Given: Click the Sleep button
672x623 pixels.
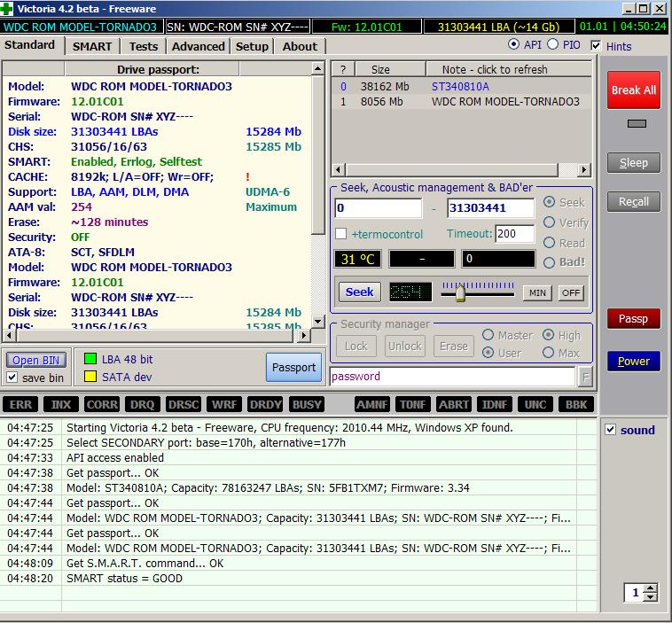Looking at the screenshot, I should 633,163.
